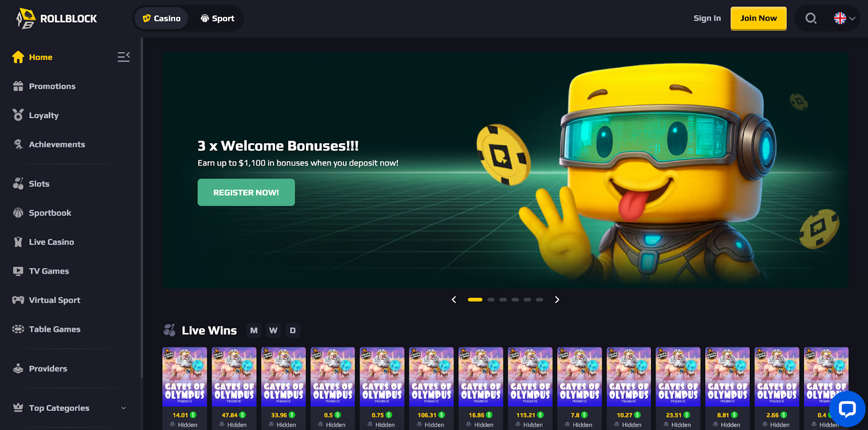868x430 pixels.
Task: Select the second carousel dot
Action: pos(491,299)
